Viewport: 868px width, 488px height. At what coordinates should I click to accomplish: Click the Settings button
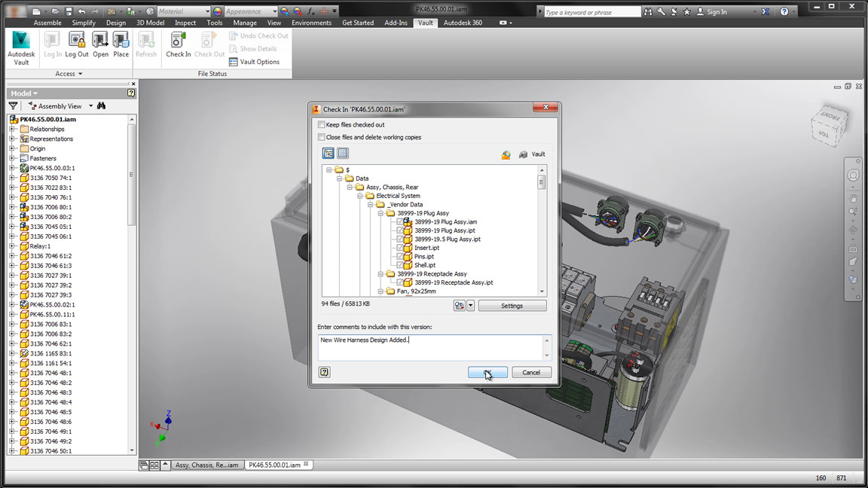pyautogui.click(x=512, y=306)
